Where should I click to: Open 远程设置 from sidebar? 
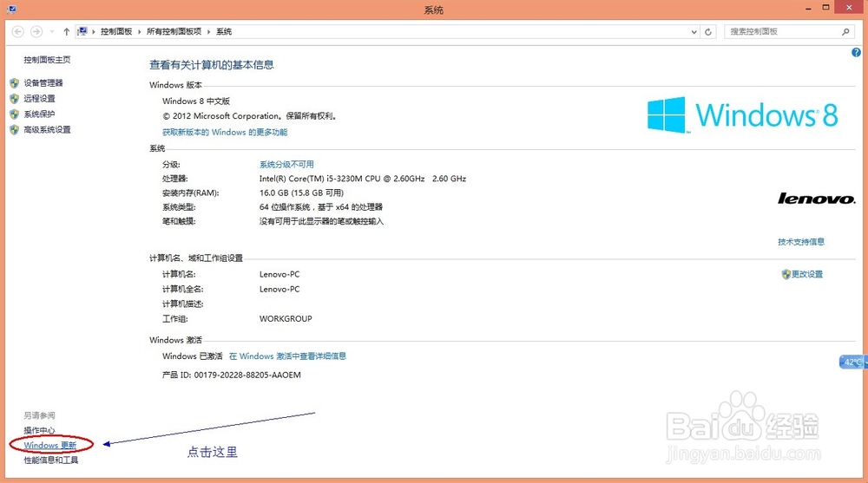click(x=39, y=99)
